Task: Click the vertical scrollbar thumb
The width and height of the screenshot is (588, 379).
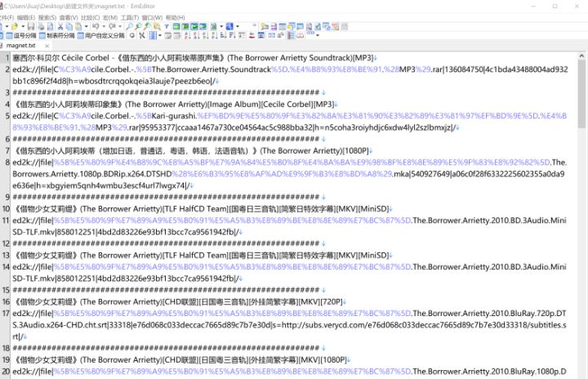Action: pyautogui.click(x=581, y=94)
